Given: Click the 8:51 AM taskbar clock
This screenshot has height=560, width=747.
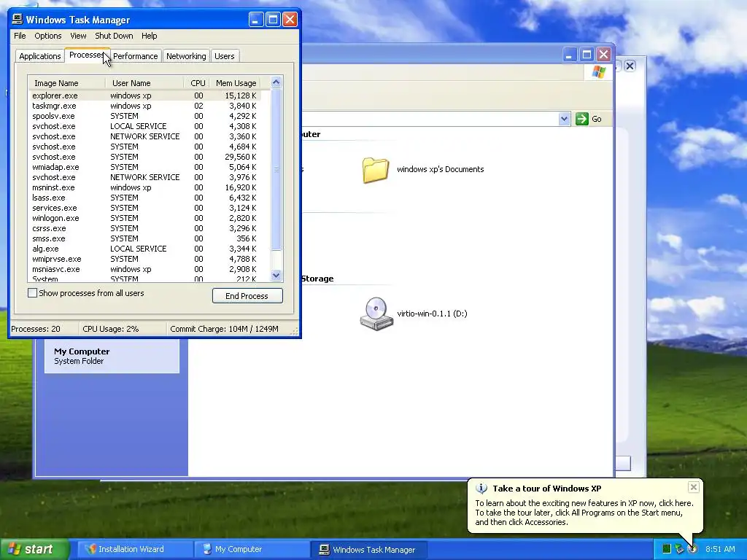Looking at the screenshot, I should tap(720, 549).
